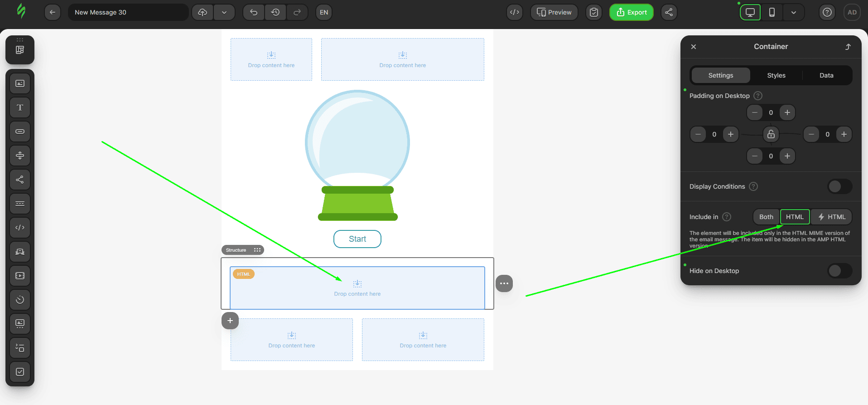
Task: Increase the right padding value
Action: (844, 134)
